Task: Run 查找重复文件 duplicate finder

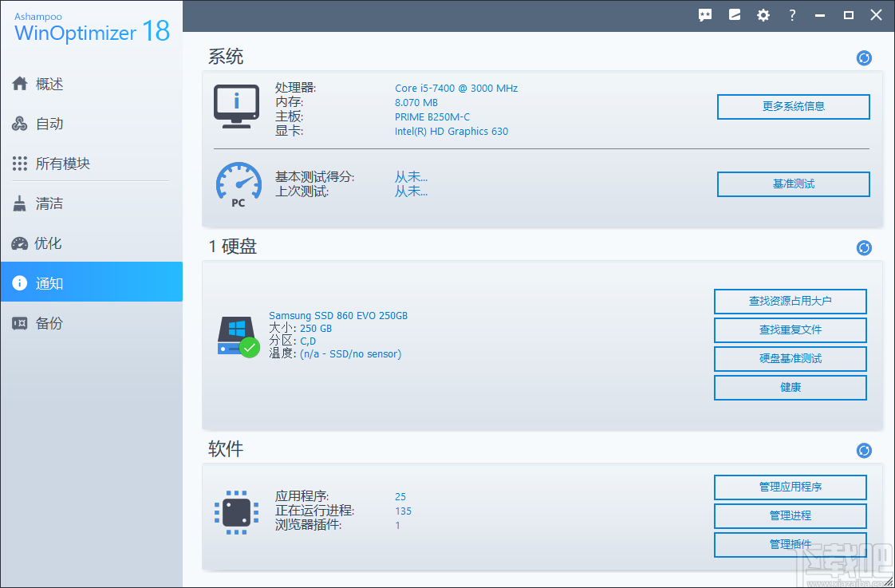Action: tap(790, 330)
